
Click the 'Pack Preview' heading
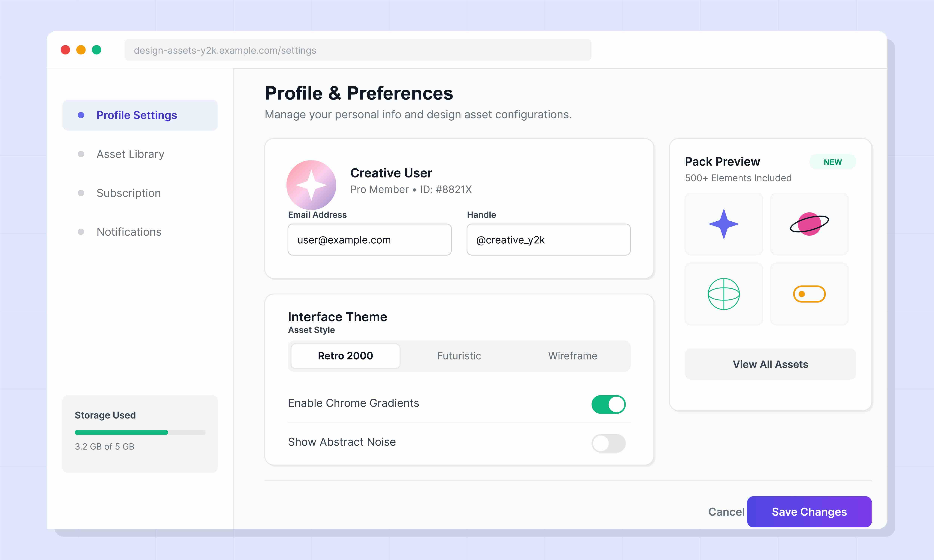pyautogui.click(x=722, y=161)
